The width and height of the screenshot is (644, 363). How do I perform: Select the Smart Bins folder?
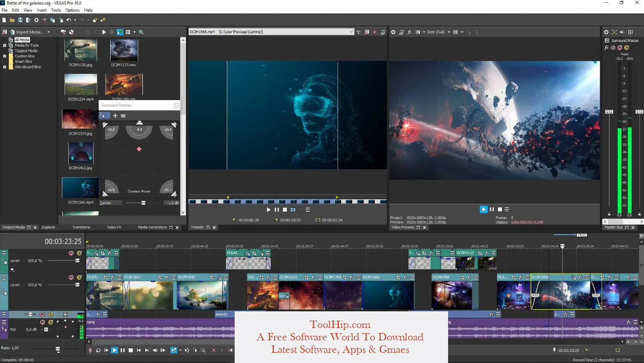click(x=24, y=61)
